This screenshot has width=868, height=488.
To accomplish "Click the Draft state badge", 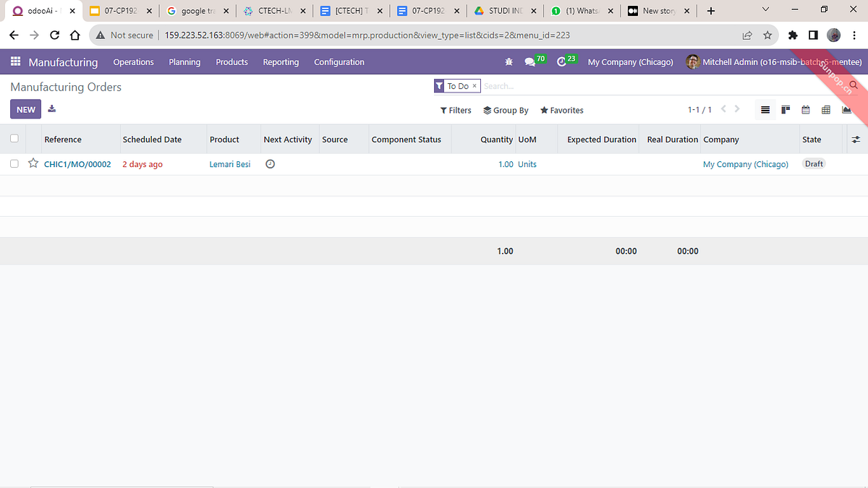I will tap(814, 164).
